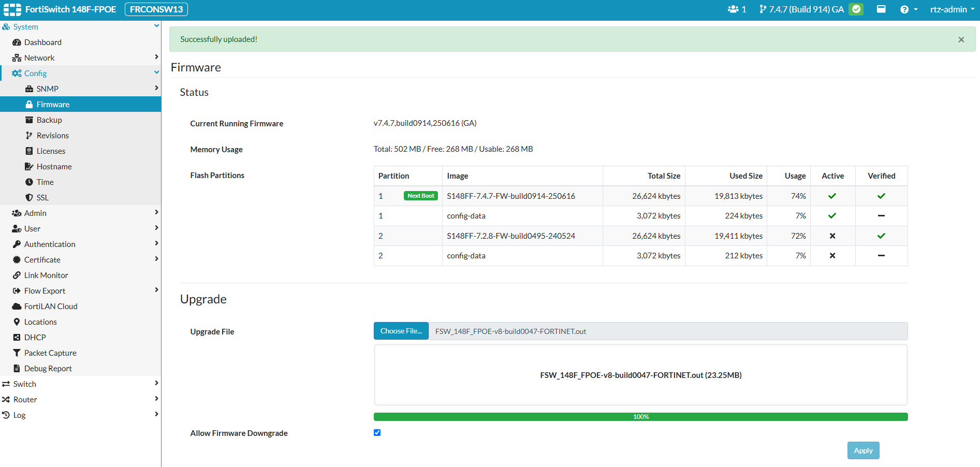Click the Active column header
Viewport: 980px width, 467px height.
[832, 176]
